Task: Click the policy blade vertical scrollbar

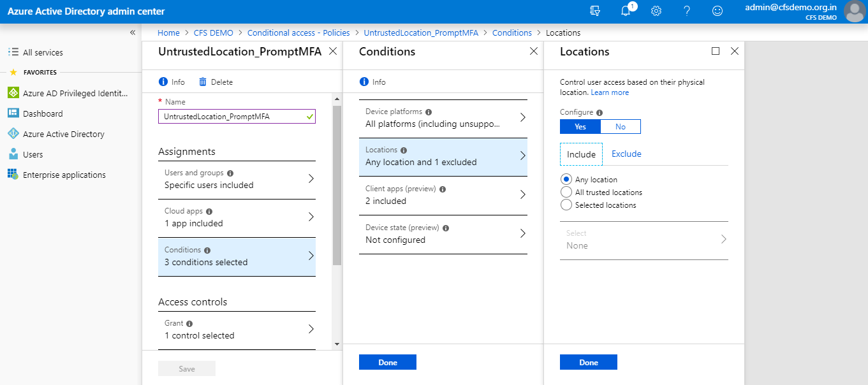Action: pyautogui.click(x=337, y=185)
